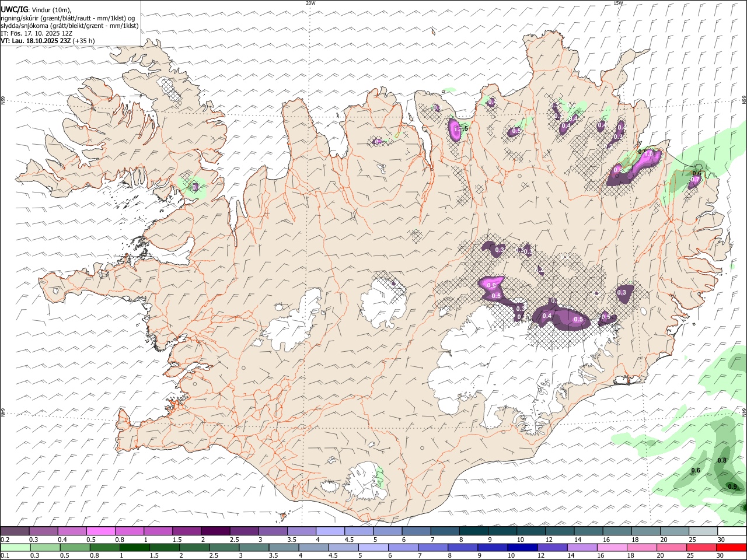Select the lower-row light pink swatch at 16

[x=611, y=547]
